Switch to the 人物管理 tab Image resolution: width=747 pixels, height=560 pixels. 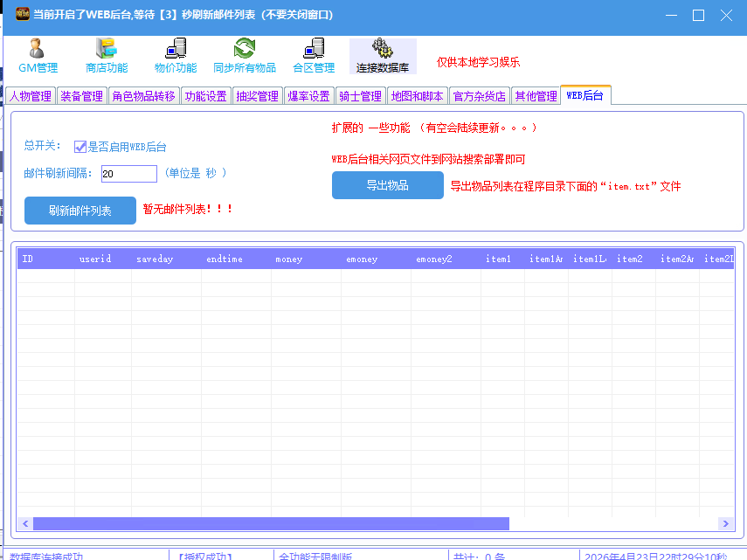31,96
